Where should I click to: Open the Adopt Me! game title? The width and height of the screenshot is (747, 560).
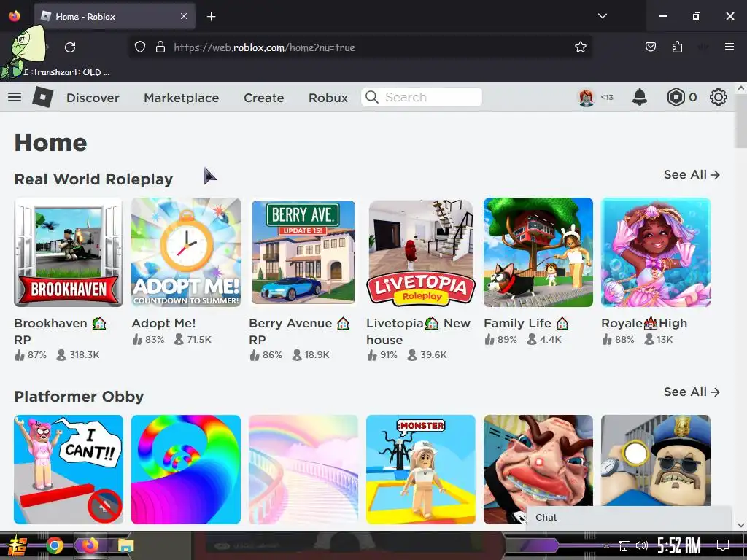tap(163, 323)
